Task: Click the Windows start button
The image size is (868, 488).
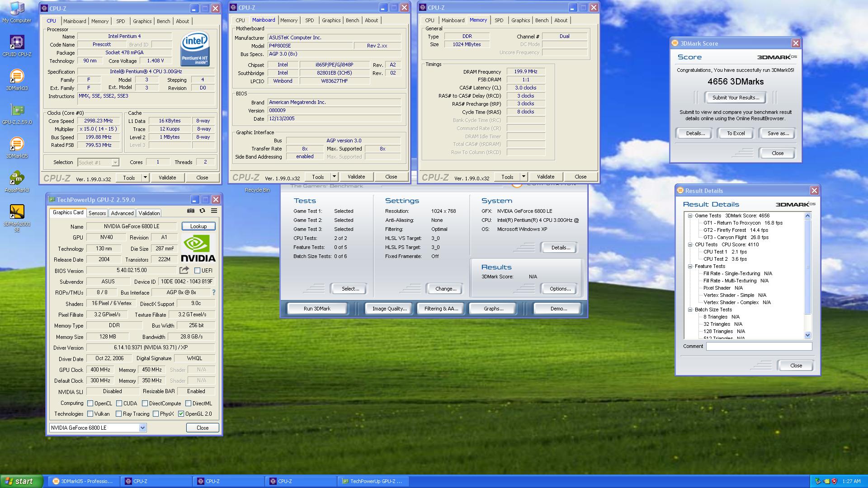Action: click(21, 481)
